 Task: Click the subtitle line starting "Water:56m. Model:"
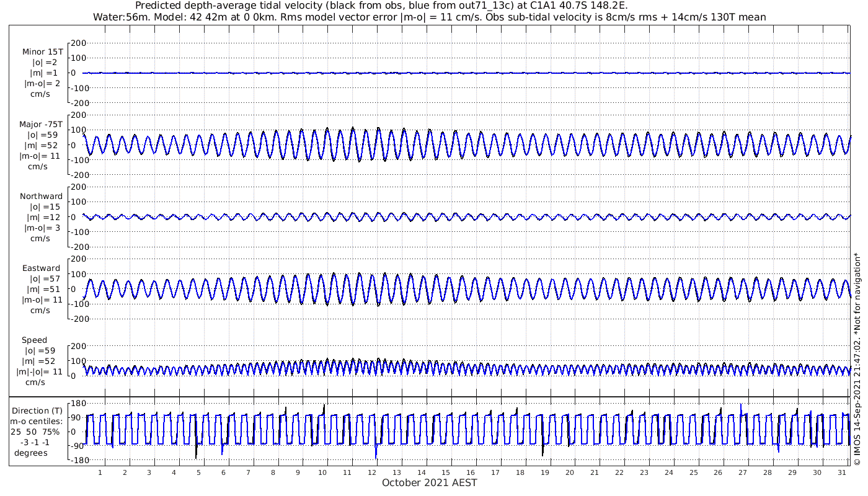click(429, 17)
